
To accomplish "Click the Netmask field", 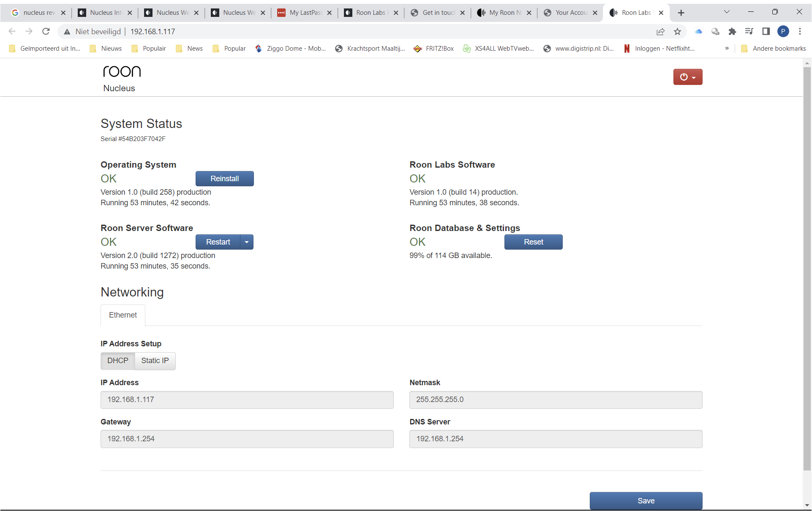I will pos(556,400).
